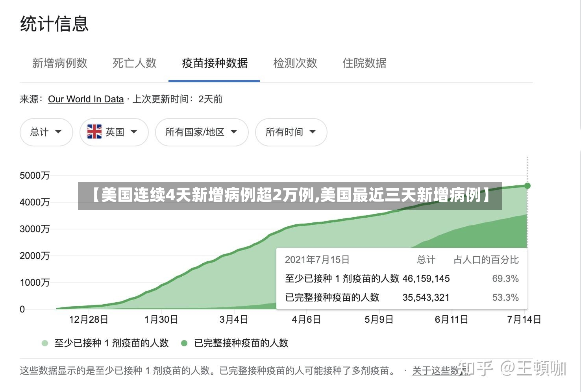Viewport: 581px width, 392px height.
Task: Click the 已完整接种疫苗的人数 row in the tooltip
Action: (x=402, y=298)
